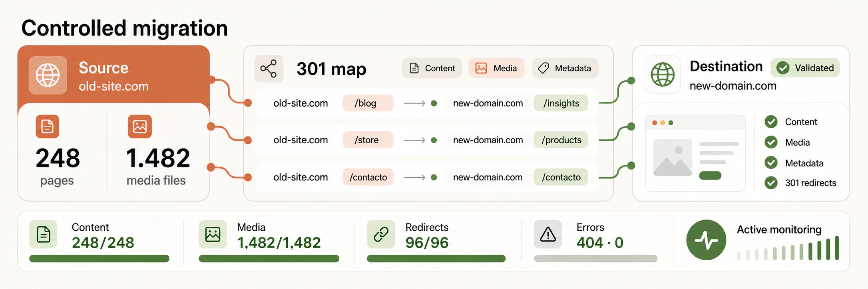
Task: Select the Media tab in 301 map
Action: click(x=496, y=68)
